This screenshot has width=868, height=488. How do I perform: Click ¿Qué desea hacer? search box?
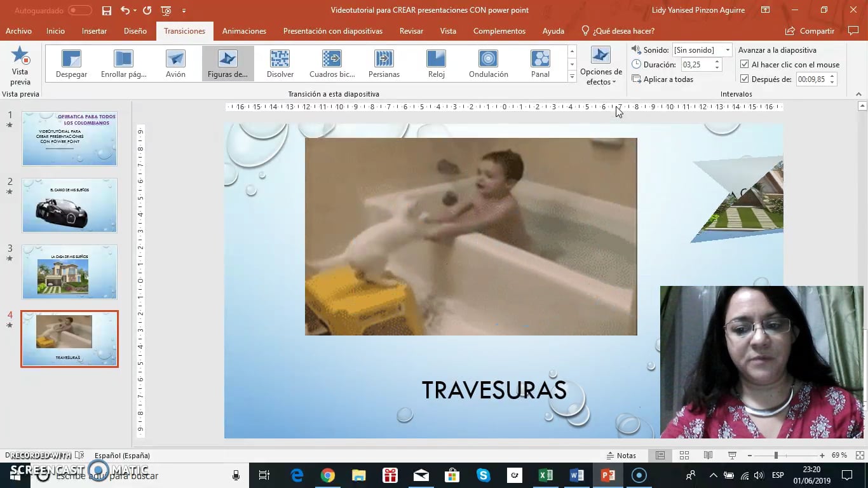click(x=618, y=30)
